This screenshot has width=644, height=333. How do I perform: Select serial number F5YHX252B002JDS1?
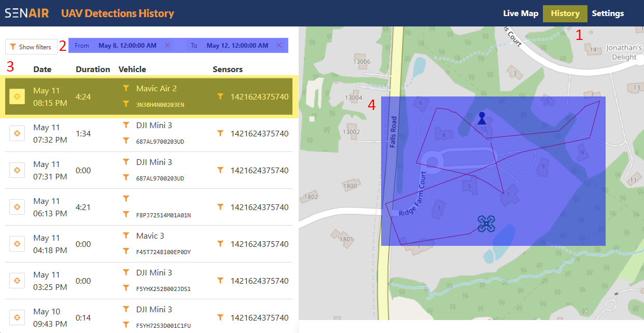[x=163, y=289]
